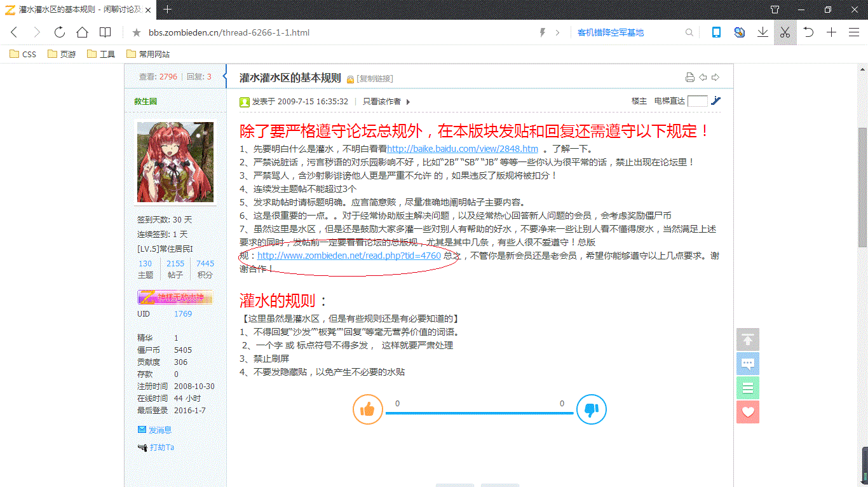868x487 pixels.
Task: Click the 2155 posts count link
Action: point(175,263)
